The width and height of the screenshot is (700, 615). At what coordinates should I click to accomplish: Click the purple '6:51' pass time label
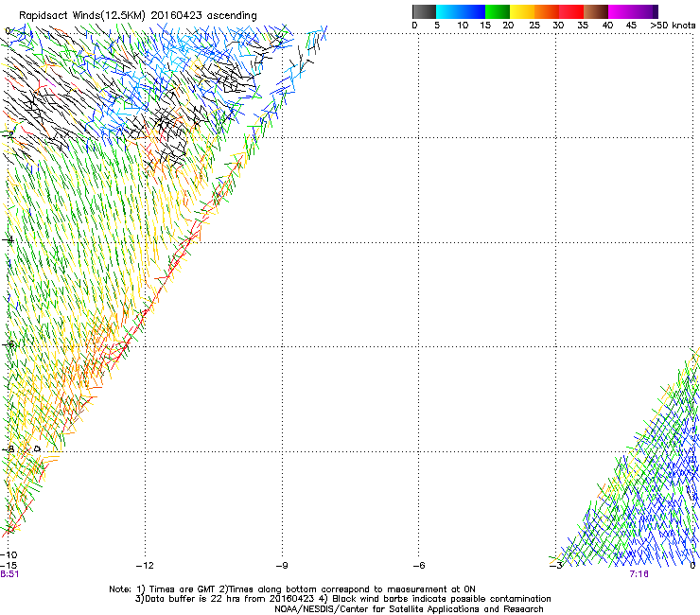pos(9,574)
